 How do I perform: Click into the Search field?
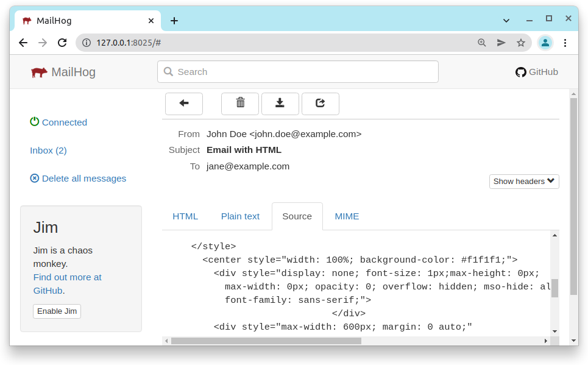[x=297, y=71]
